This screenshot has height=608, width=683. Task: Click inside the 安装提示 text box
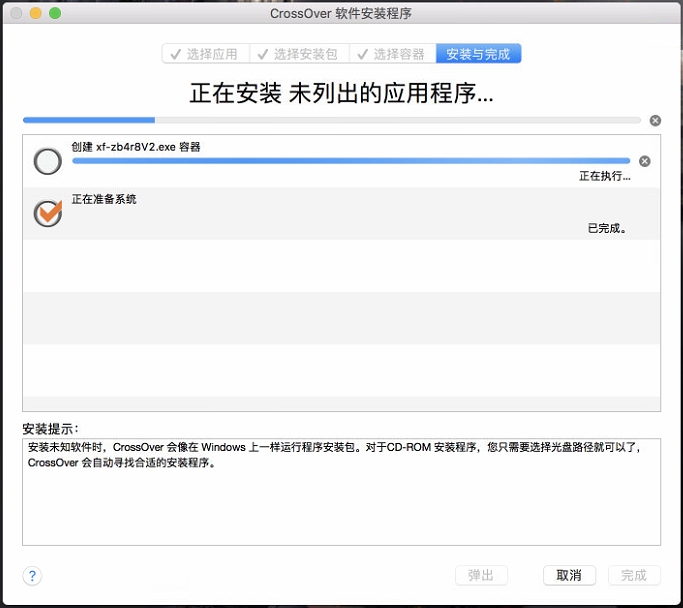[x=342, y=492]
